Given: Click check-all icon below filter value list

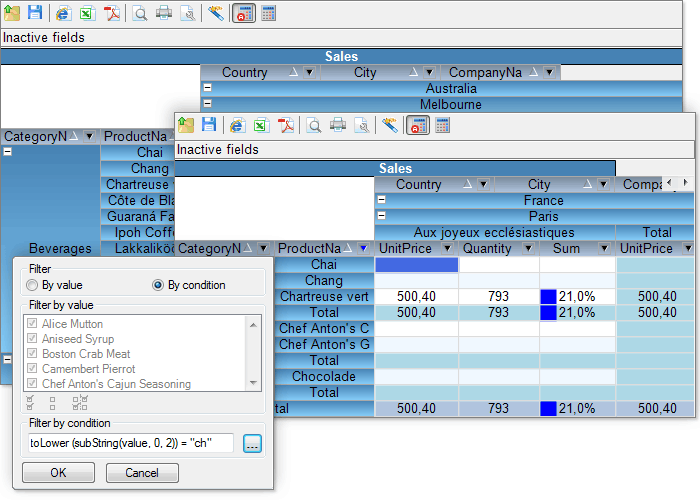Looking at the screenshot, I should point(30,403).
